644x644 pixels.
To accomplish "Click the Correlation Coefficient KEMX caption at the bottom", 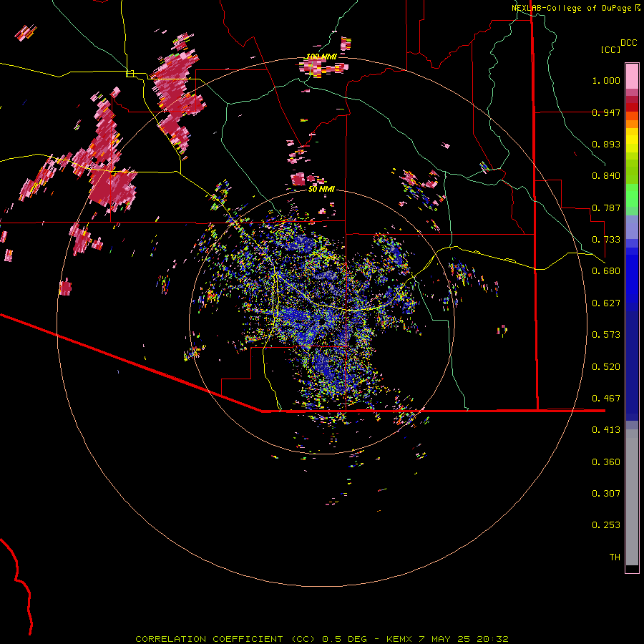I will coord(322,639).
